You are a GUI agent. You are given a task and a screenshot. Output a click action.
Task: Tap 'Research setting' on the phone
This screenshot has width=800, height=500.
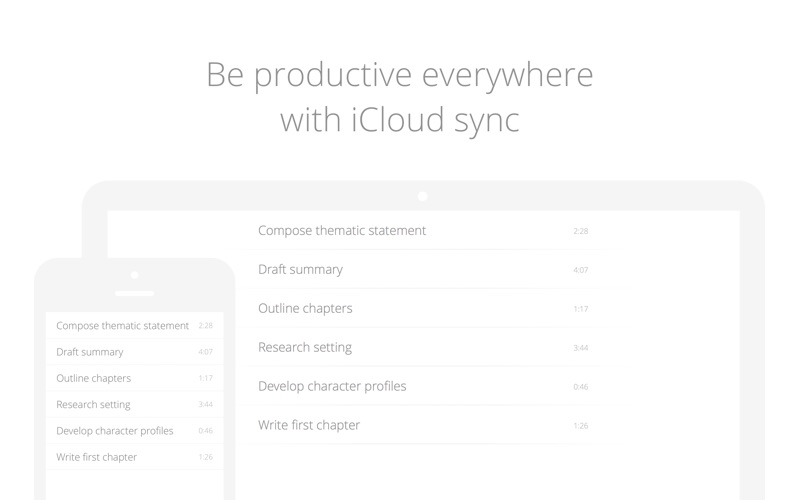[93, 405]
